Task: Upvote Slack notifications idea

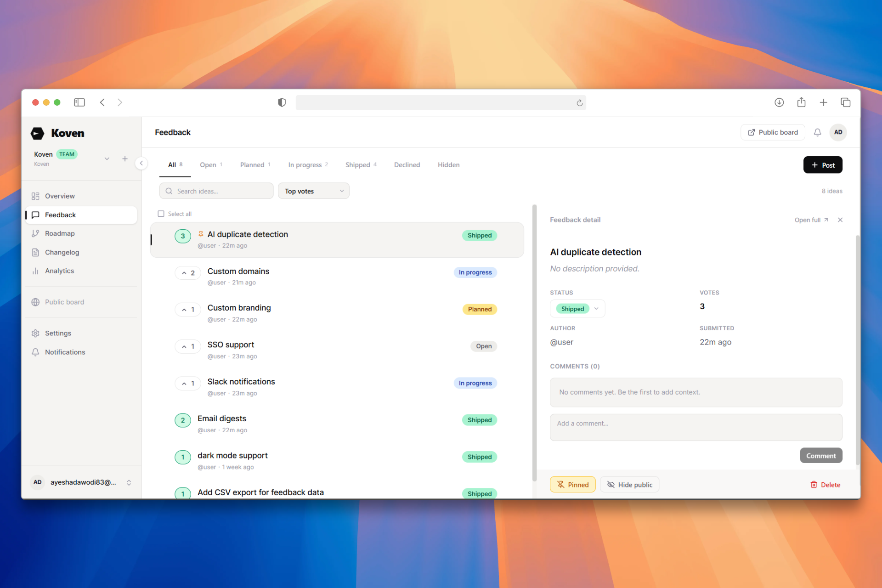Action: coord(188,383)
